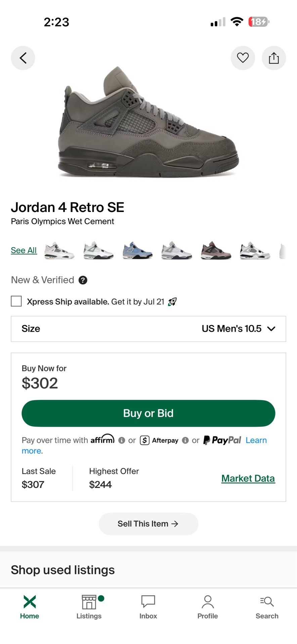This screenshot has height=644, width=297.
Task: Open the Inbox chat icon
Action: coord(148,602)
